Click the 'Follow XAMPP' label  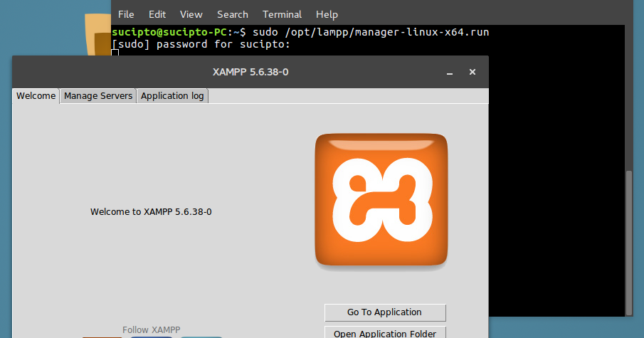point(151,329)
